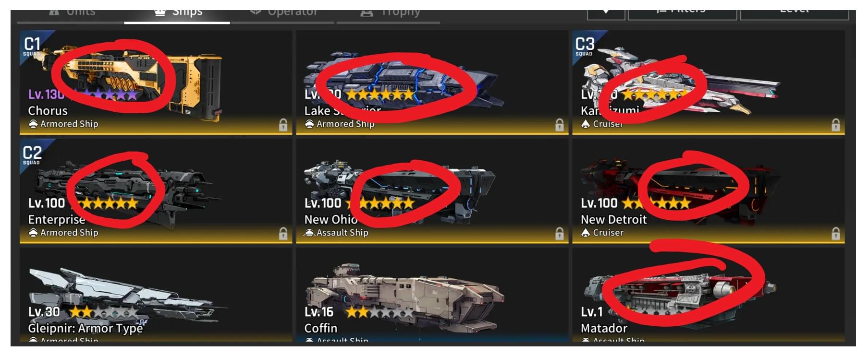
Task: Toggle lock icon on New Detroit card
Action: (836, 234)
